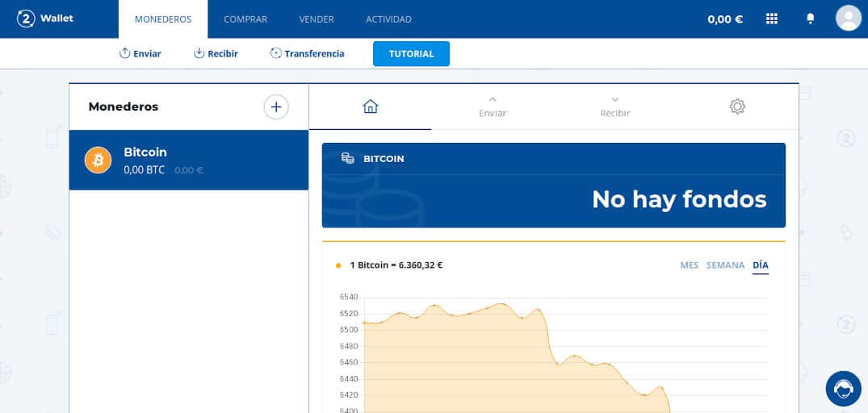Click the 0,00 € balance in header

[724, 19]
